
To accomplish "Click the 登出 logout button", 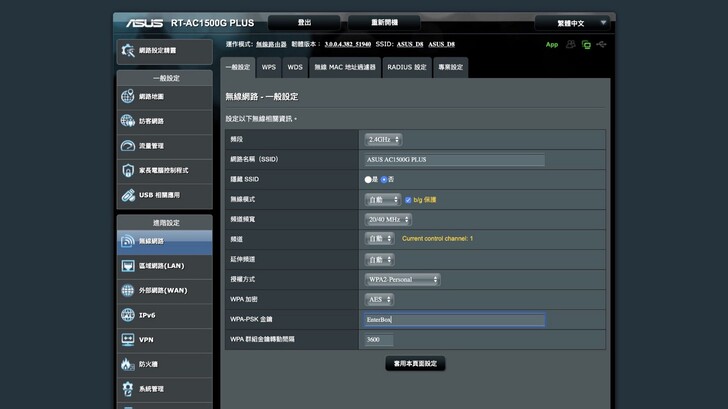I will click(304, 22).
